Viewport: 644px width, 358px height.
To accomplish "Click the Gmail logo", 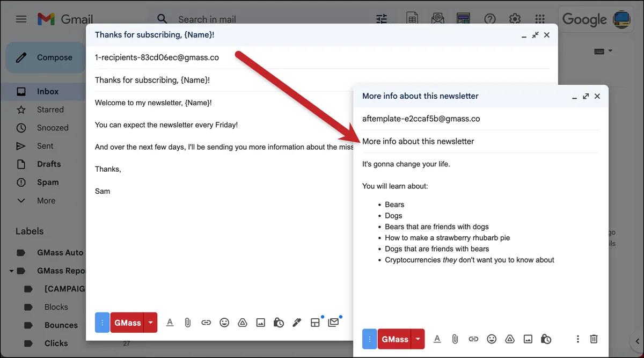I will [65, 19].
